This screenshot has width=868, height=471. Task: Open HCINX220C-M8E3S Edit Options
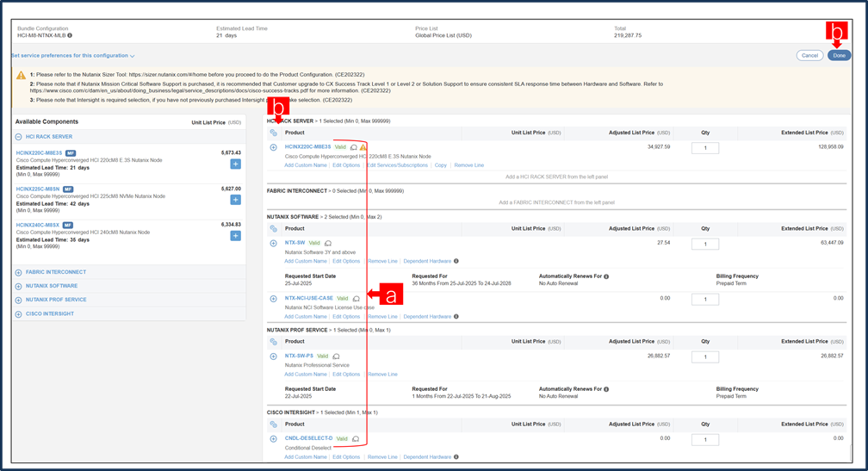346,165
